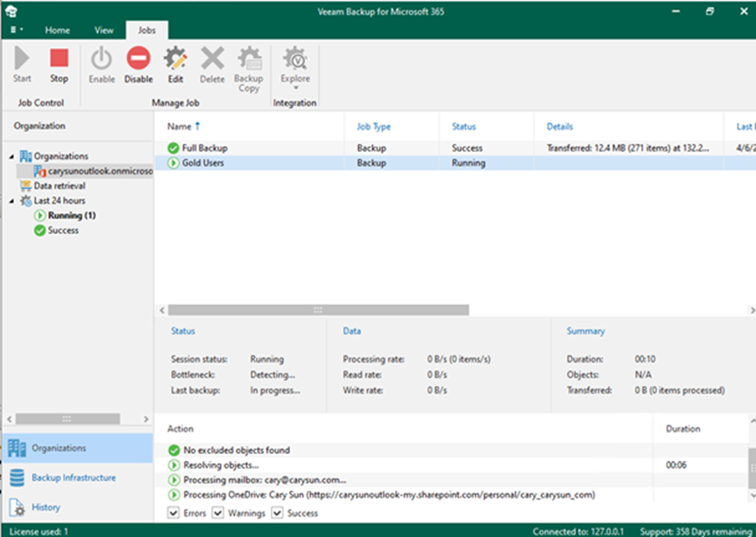Click 'Support: 358 Days remaining' status text

click(696, 531)
